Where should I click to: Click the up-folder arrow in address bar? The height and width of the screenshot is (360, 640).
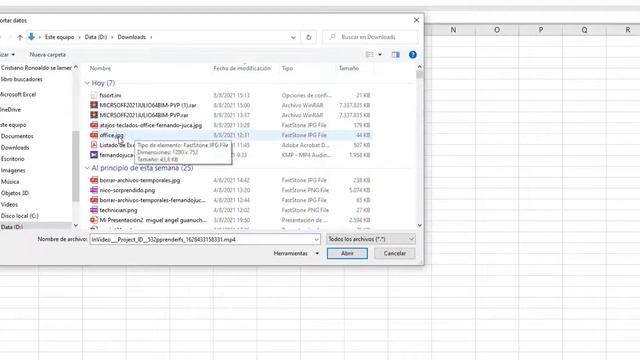point(20,37)
